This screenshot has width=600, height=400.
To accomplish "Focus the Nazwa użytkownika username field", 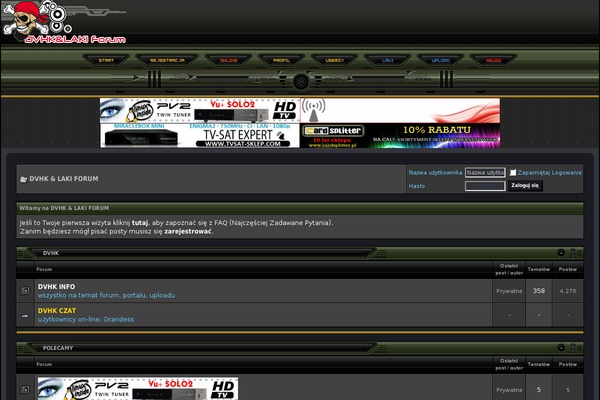I will coord(485,172).
